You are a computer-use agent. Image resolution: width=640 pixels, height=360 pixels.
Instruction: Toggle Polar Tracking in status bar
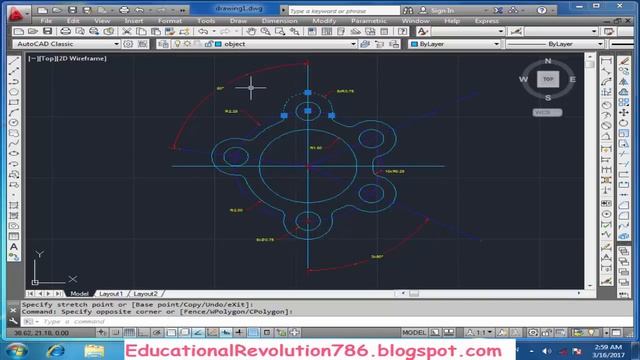tap(157, 333)
